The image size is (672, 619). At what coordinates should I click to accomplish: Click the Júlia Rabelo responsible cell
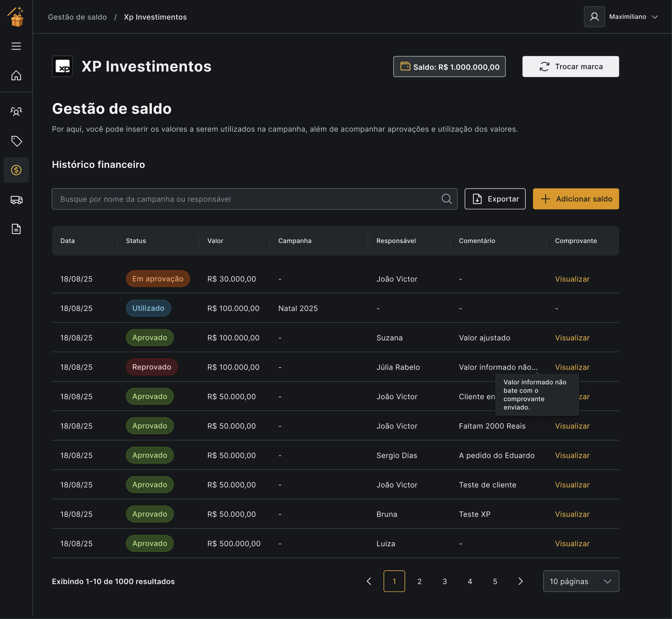point(398,367)
